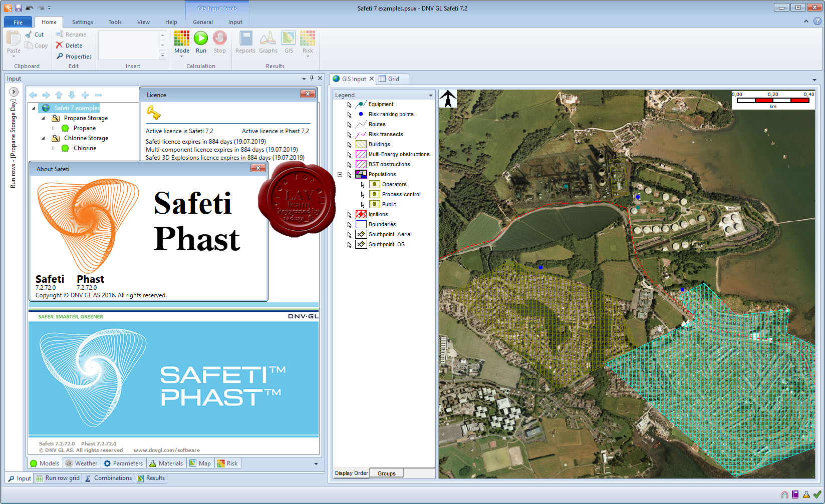
Task: Collapse the Safeti 7 examples tree node
Action: pos(34,108)
